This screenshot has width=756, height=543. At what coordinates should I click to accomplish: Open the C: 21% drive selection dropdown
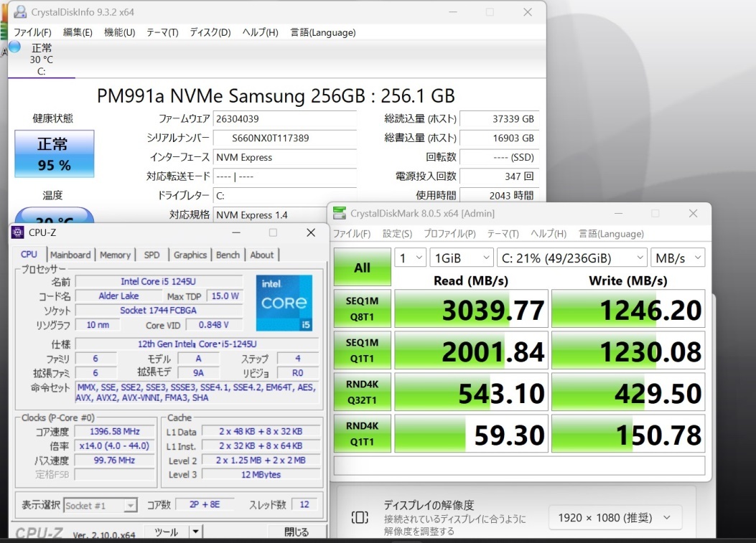(x=571, y=258)
